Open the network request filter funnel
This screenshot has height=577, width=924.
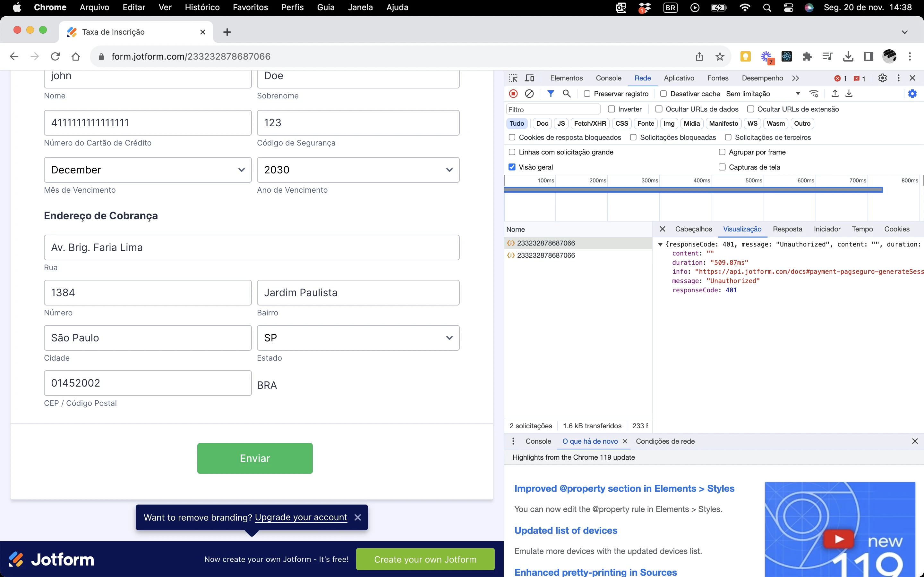point(551,94)
